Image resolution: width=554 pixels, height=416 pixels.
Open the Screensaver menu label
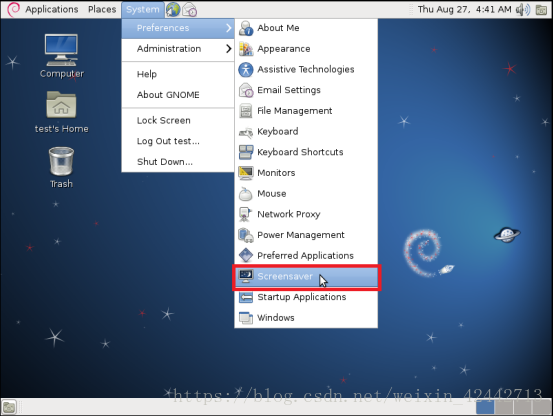[285, 276]
